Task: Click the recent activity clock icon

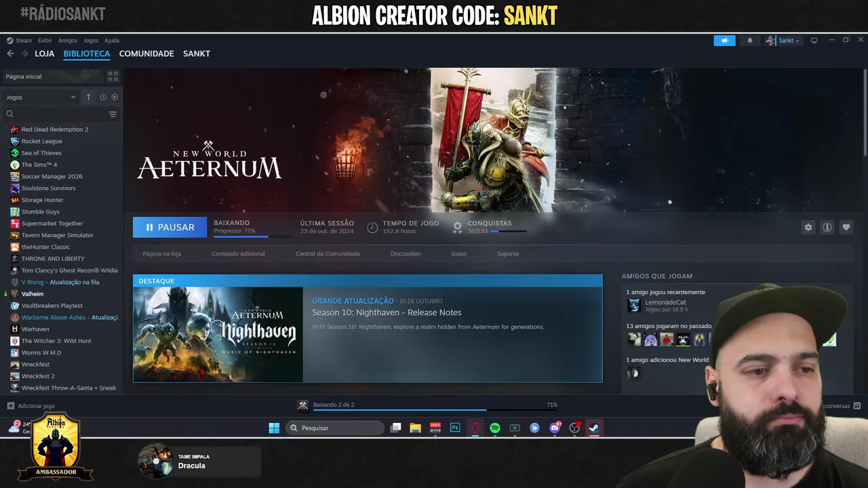Action: pyautogui.click(x=103, y=97)
